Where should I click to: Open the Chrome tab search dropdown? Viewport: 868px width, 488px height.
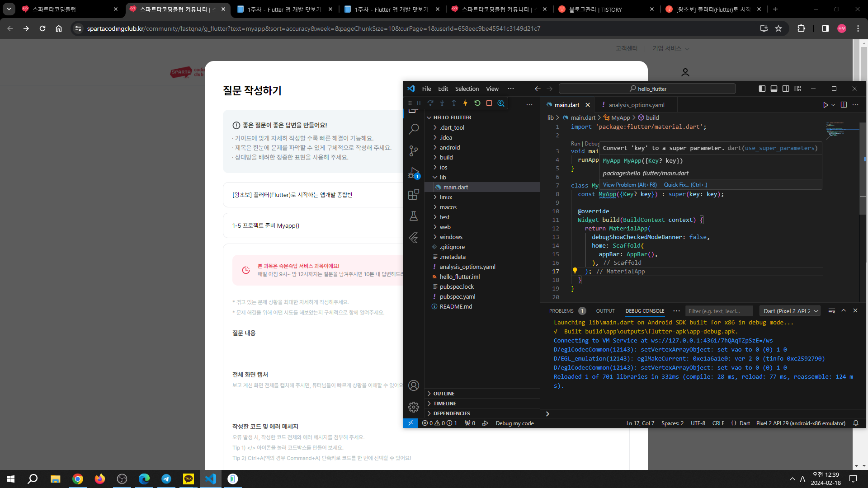click(9, 9)
